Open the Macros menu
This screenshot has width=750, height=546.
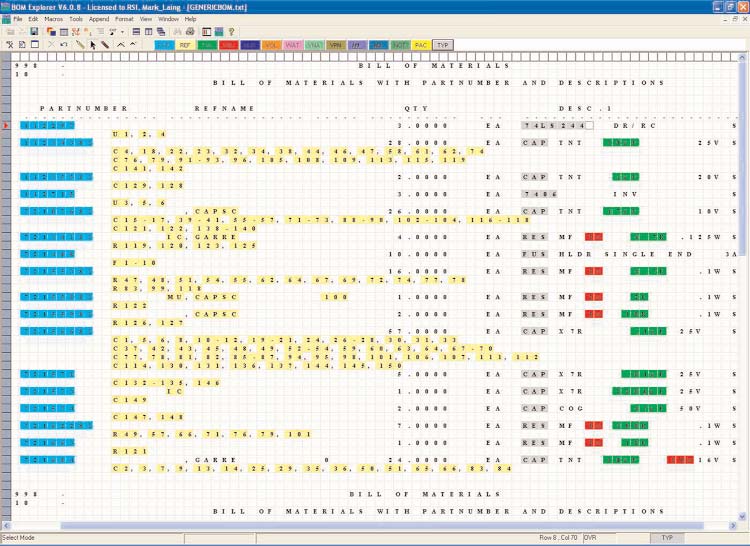click(x=54, y=19)
